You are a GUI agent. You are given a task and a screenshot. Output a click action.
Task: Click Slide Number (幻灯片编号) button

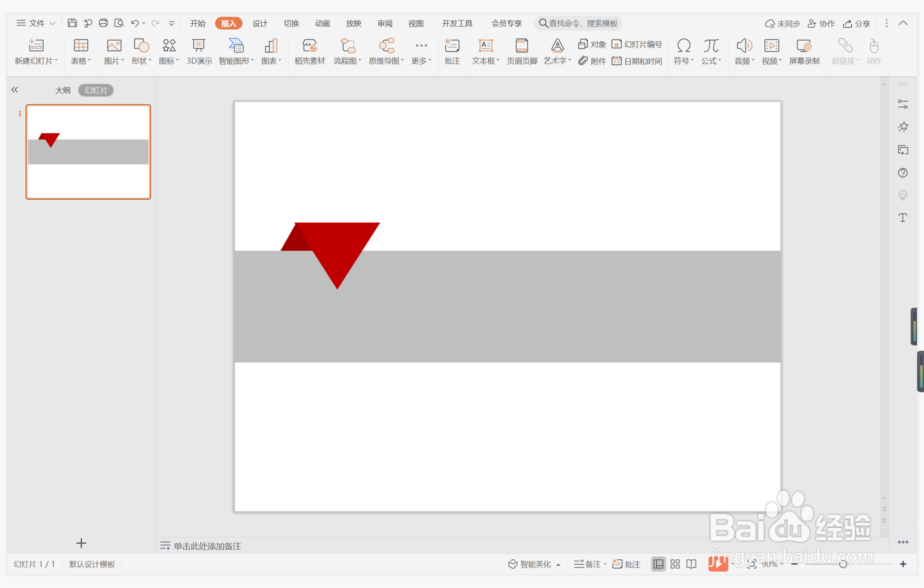[637, 44]
